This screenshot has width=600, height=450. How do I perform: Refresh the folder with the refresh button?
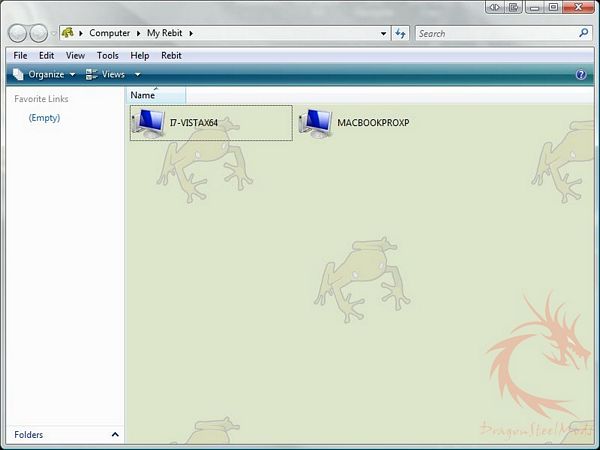[x=401, y=33]
